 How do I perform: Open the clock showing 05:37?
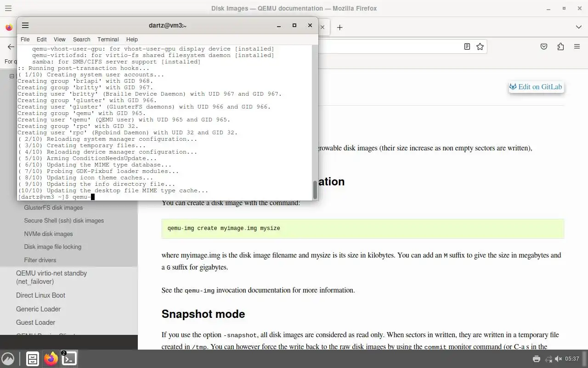(x=572, y=359)
